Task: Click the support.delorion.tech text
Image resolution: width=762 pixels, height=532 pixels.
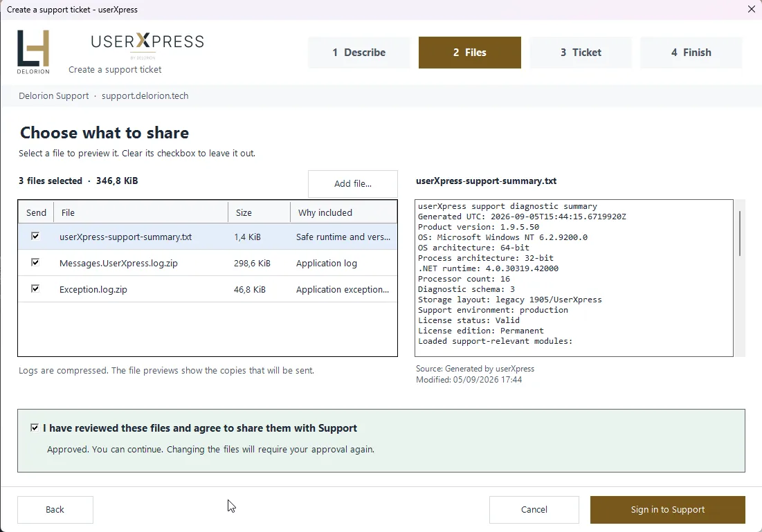Action: (145, 95)
